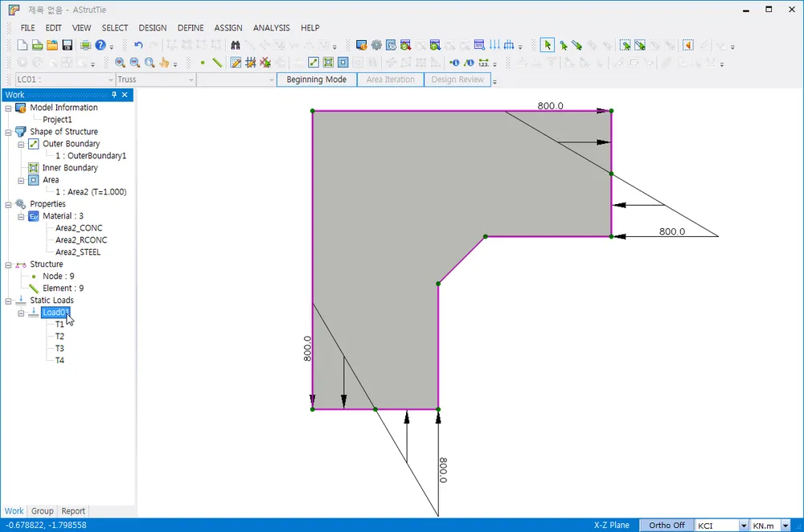Click the Design Review button
The image size is (804, 532).
tap(457, 80)
